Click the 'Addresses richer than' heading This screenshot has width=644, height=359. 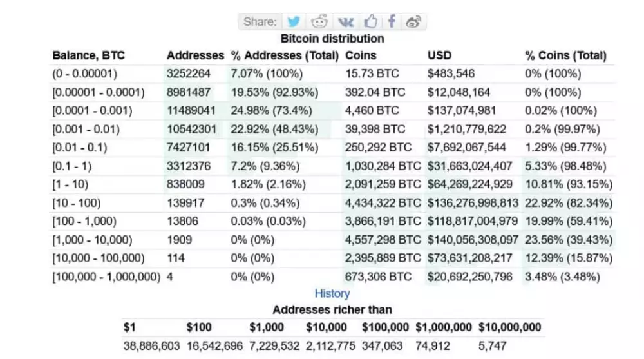point(332,310)
